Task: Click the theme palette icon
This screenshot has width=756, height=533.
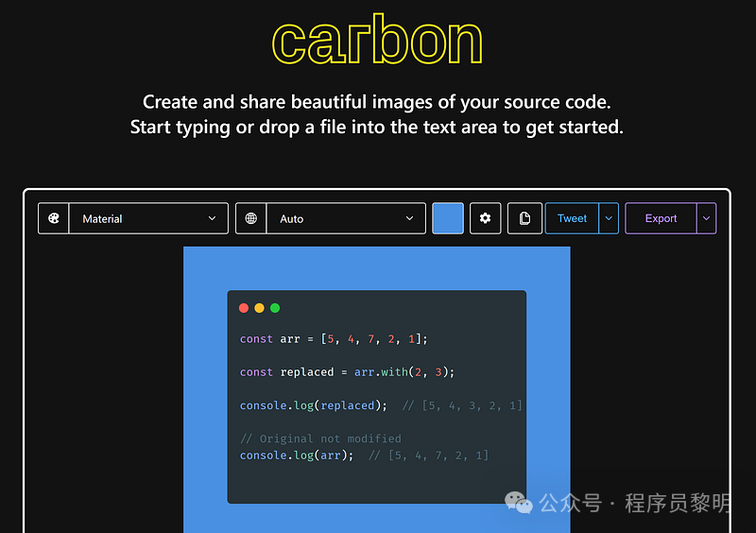Action: point(54,218)
